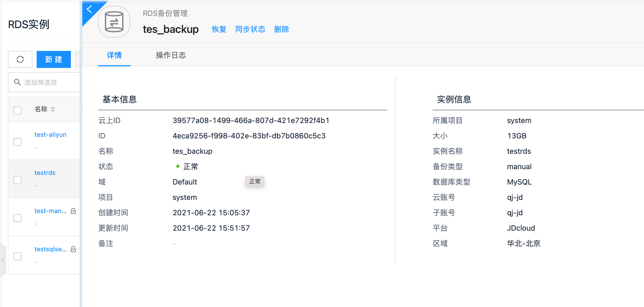The height and width of the screenshot is (307, 644).
Task: Click the RDS backup database icon
Action: tap(114, 22)
